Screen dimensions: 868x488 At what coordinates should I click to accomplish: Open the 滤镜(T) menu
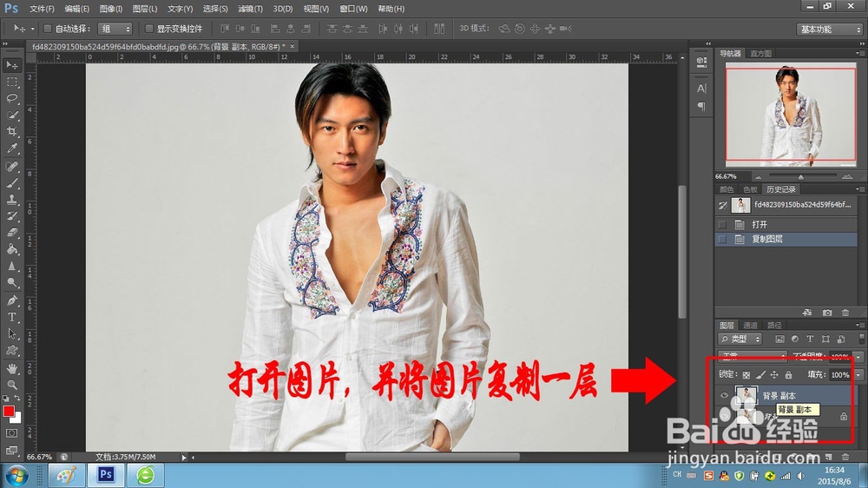250,9
